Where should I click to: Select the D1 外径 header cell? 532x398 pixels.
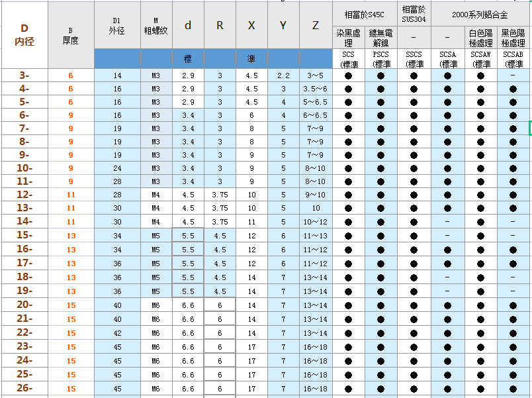coord(117,25)
